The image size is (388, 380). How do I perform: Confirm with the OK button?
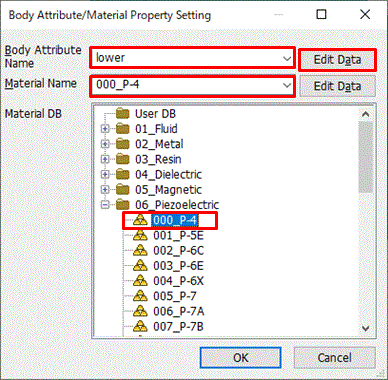click(240, 358)
